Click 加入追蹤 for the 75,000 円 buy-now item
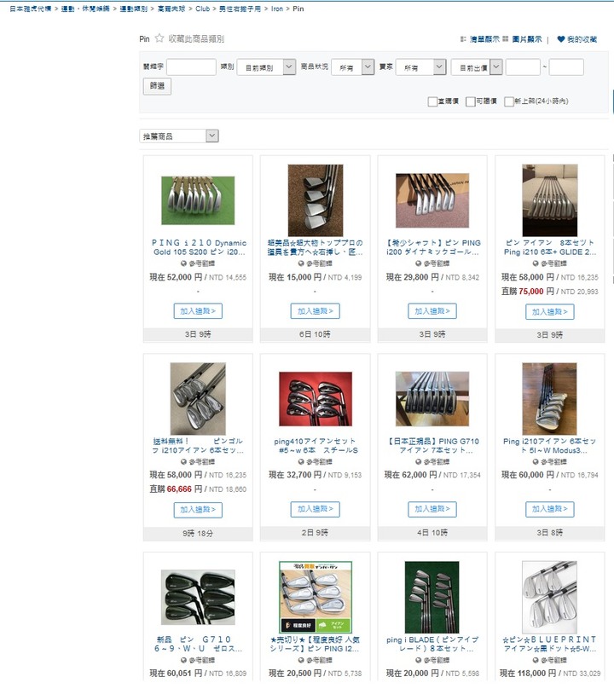The height and width of the screenshot is (700, 614). pyautogui.click(x=550, y=311)
